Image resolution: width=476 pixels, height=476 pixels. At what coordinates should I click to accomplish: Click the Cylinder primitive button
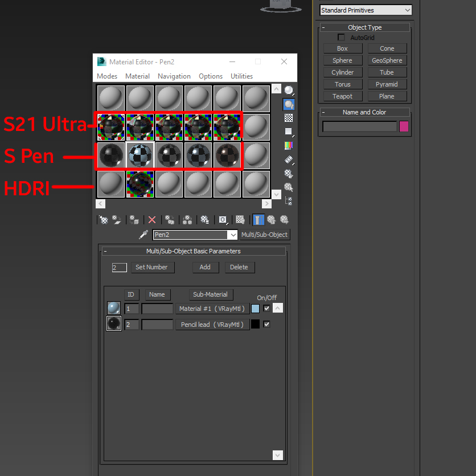coord(343,72)
